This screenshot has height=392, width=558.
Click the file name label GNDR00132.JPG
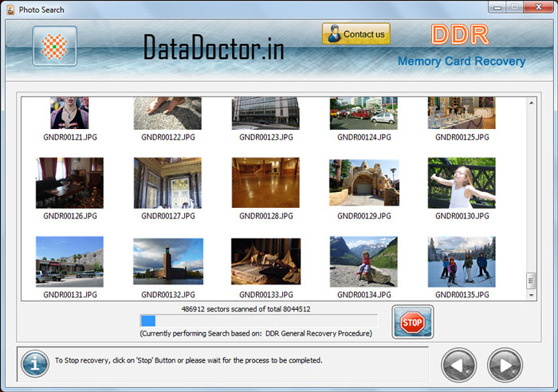coord(168,295)
